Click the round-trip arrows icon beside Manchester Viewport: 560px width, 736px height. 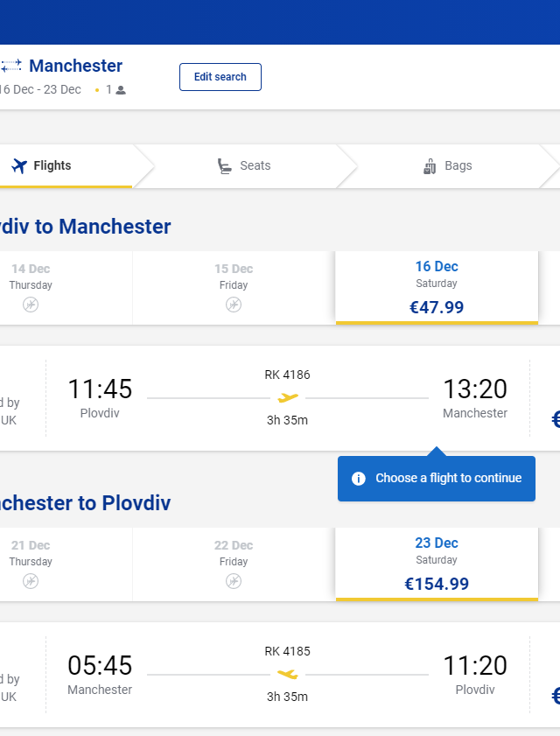click(10, 66)
